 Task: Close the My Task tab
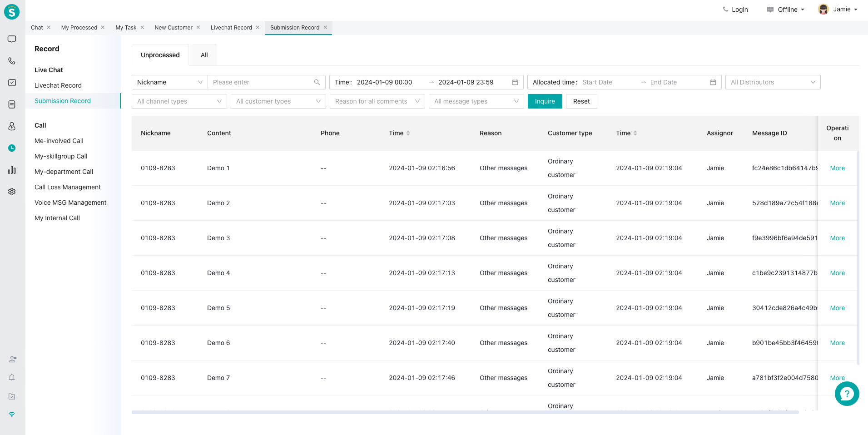click(142, 27)
